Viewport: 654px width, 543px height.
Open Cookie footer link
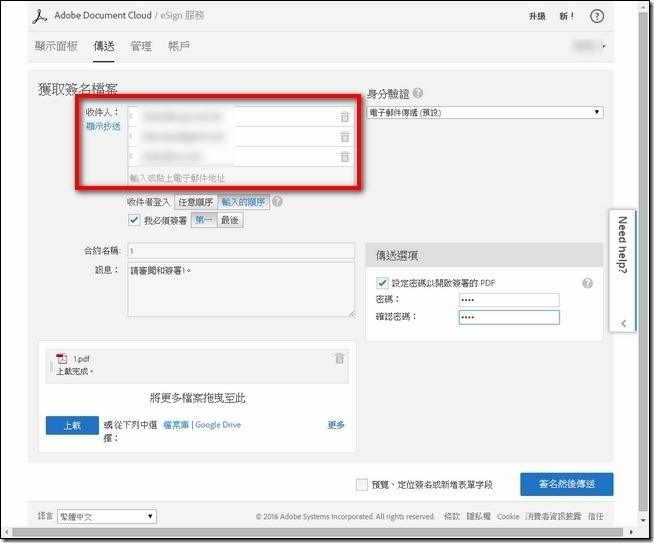point(508,516)
